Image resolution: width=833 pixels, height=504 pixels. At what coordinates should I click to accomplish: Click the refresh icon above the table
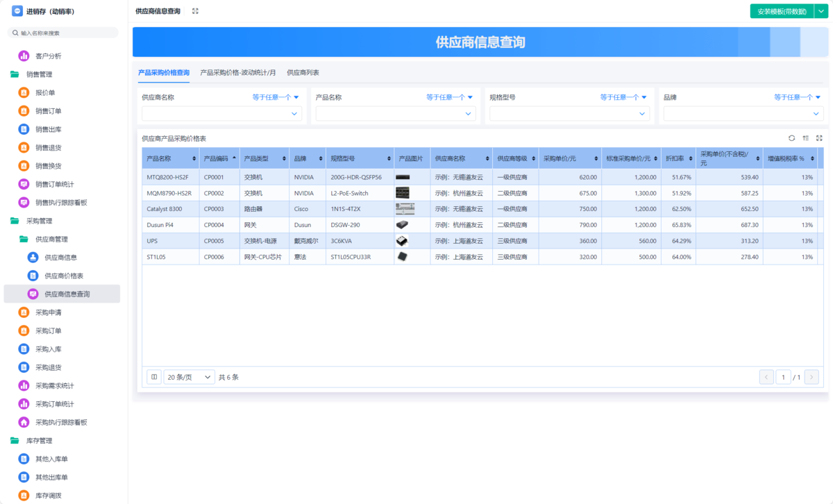(792, 138)
